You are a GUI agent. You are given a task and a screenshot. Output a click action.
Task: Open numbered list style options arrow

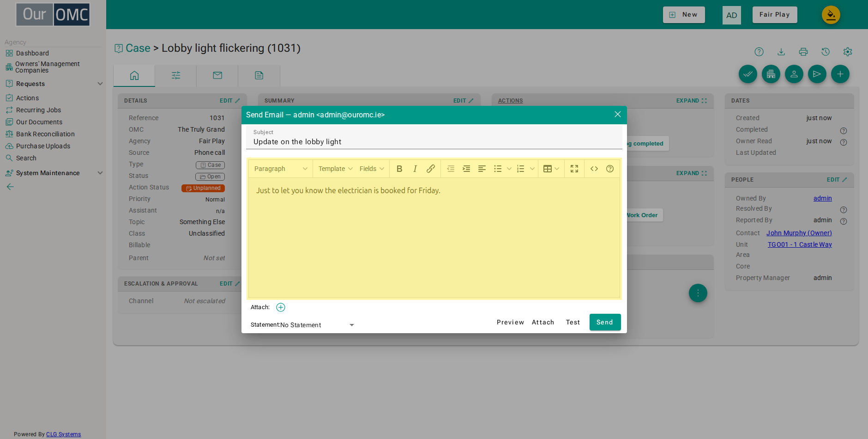[x=532, y=169]
